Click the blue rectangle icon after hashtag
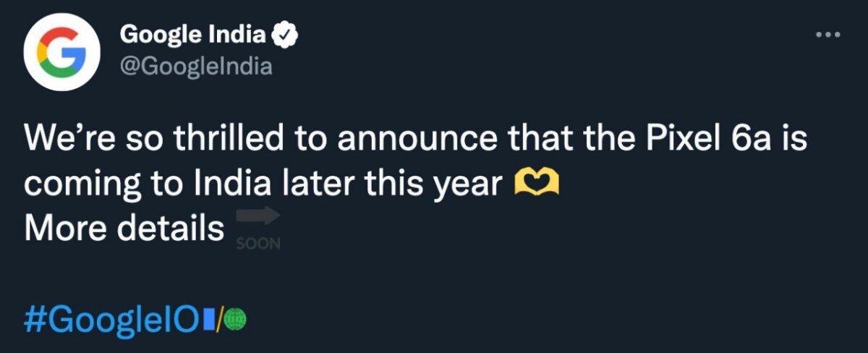The width and height of the screenshot is (868, 353). click(x=208, y=319)
